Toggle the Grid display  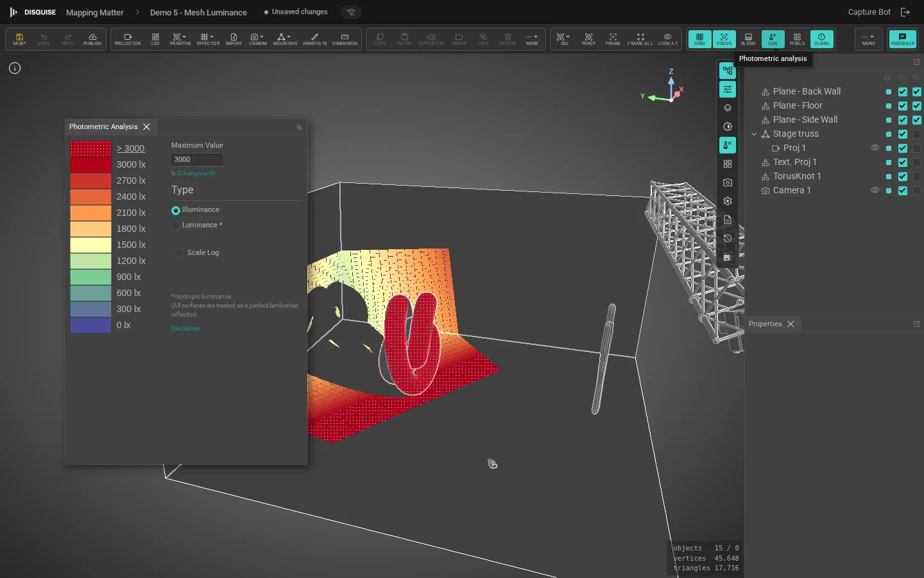699,39
